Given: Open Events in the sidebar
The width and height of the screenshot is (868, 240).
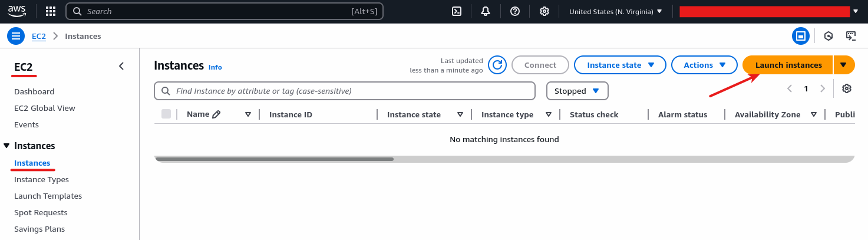Looking at the screenshot, I should click(27, 124).
